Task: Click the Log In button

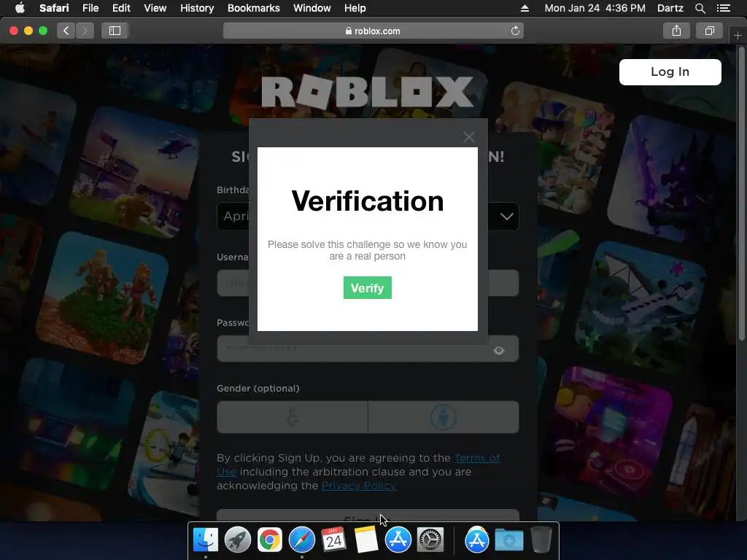Action: [670, 72]
